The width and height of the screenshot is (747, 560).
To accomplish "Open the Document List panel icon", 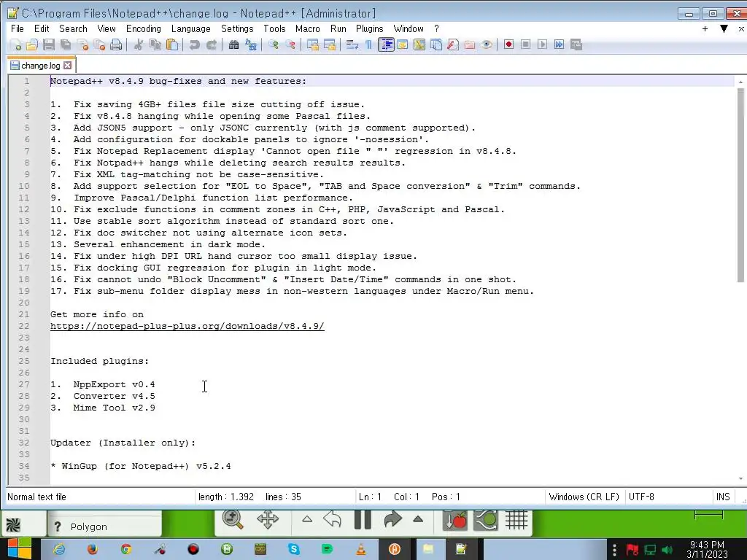I will (x=436, y=44).
